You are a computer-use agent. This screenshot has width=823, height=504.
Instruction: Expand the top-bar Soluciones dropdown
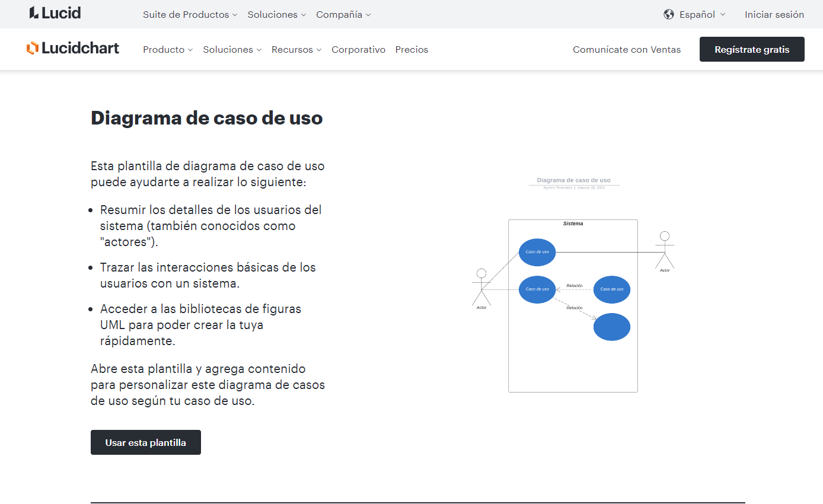(277, 15)
